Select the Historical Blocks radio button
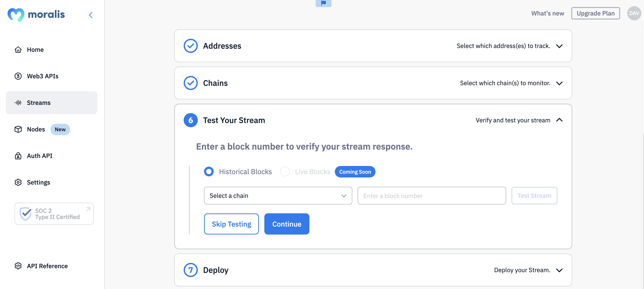The image size is (644, 289). coord(209,171)
